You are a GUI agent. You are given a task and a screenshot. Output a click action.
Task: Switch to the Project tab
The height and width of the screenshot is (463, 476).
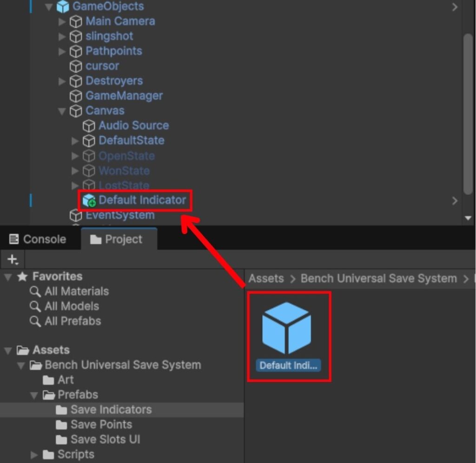tap(119, 239)
